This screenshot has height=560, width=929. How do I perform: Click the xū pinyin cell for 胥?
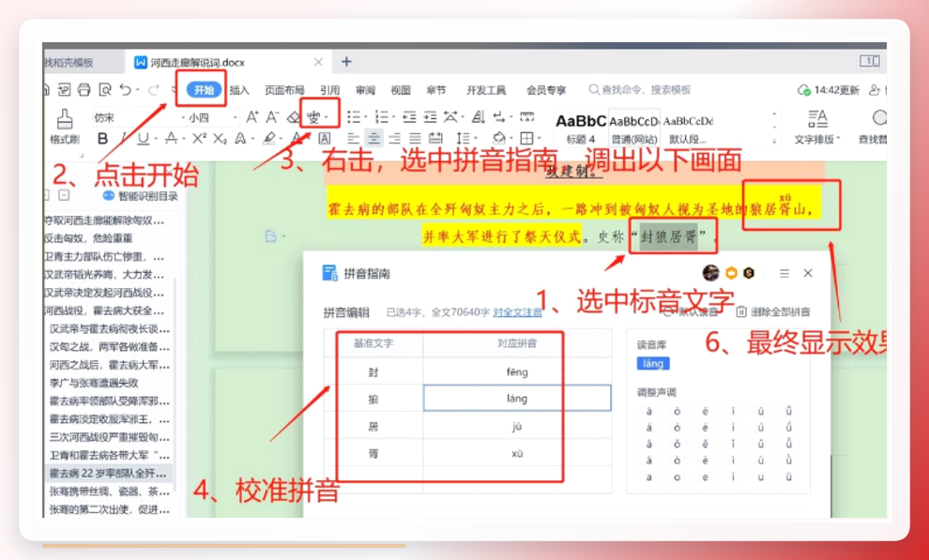(517, 453)
